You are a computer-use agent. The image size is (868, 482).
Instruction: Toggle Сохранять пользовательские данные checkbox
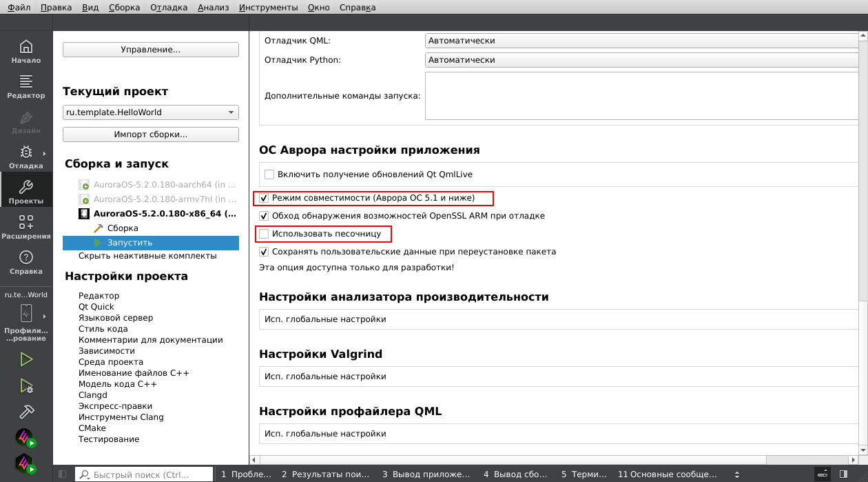coord(264,252)
